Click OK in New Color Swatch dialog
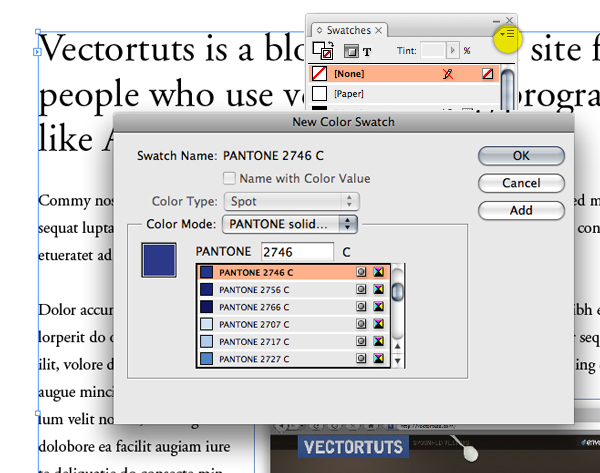This screenshot has width=600, height=473. pos(521,156)
